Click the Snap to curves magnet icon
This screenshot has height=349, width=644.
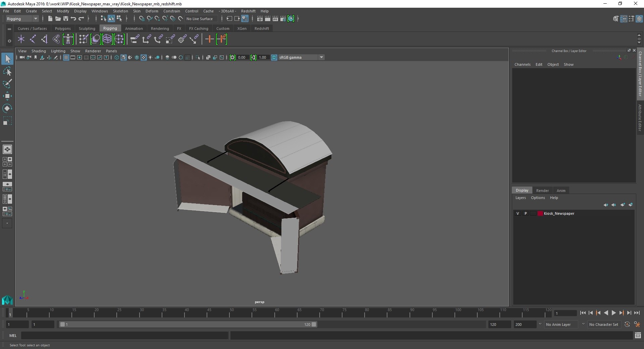(150, 19)
